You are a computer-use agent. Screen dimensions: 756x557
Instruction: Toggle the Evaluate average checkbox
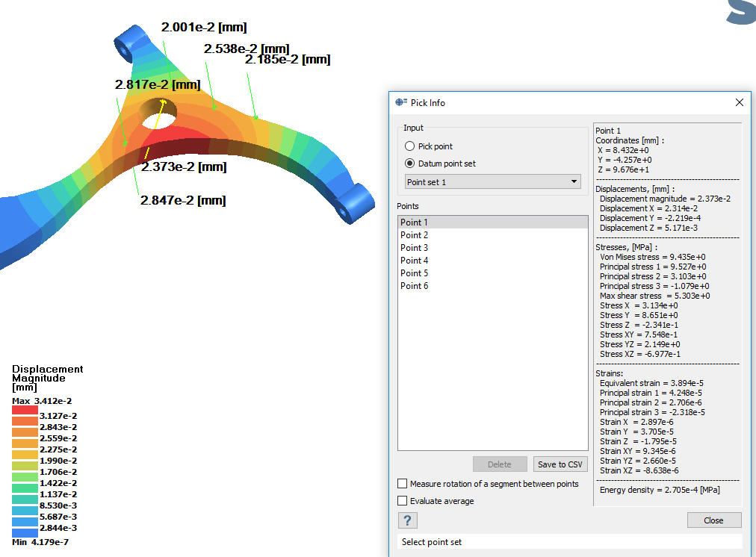tap(403, 501)
